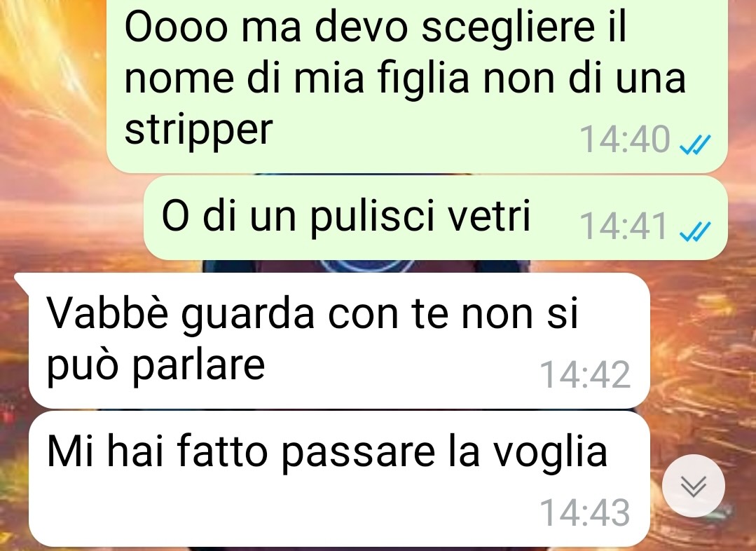Tap the chat wallpaper left of 'O di un'
The width and height of the screenshot is (756, 551).
pyautogui.click(x=72, y=217)
